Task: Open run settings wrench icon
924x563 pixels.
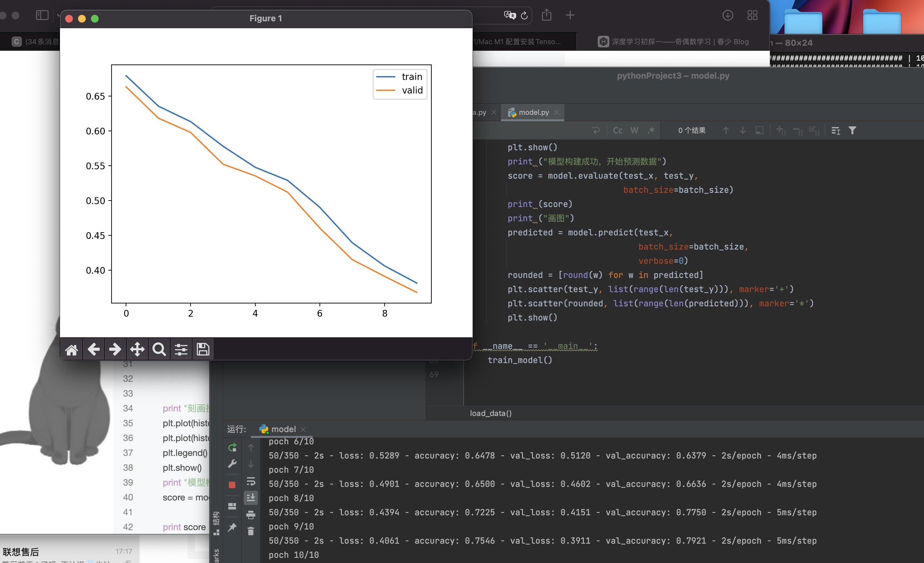Action: click(232, 464)
